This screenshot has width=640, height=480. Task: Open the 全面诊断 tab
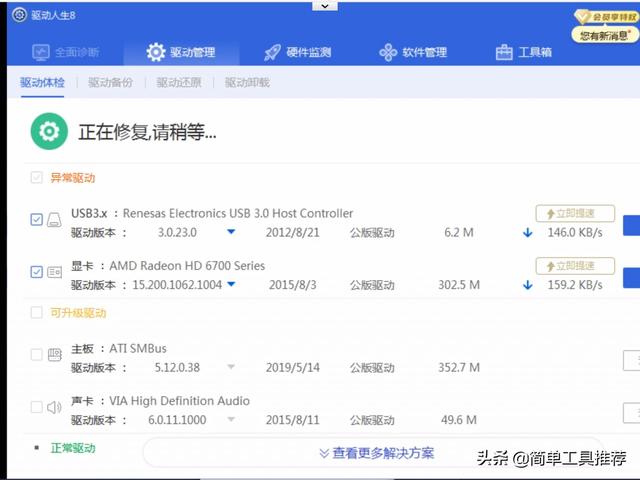[x=66, y=52]
